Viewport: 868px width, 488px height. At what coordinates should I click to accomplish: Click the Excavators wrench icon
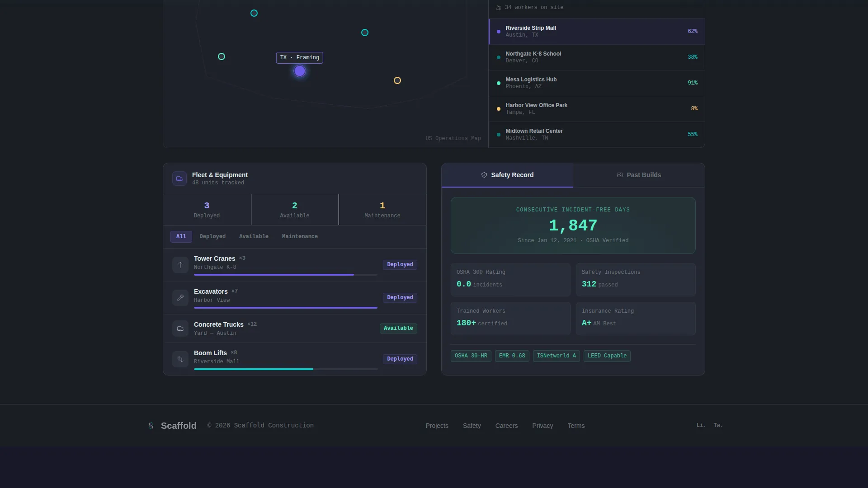click(x=180, y=298)
